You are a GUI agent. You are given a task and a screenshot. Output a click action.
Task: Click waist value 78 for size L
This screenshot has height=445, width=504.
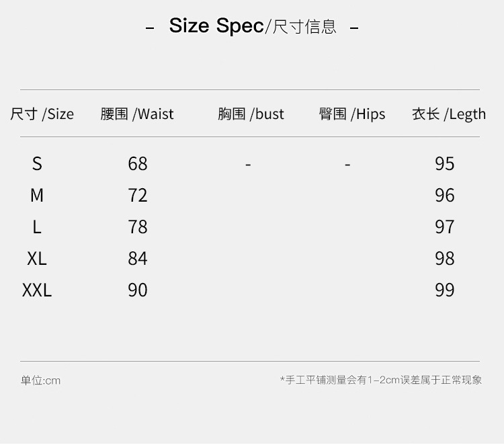click(138, 227)
